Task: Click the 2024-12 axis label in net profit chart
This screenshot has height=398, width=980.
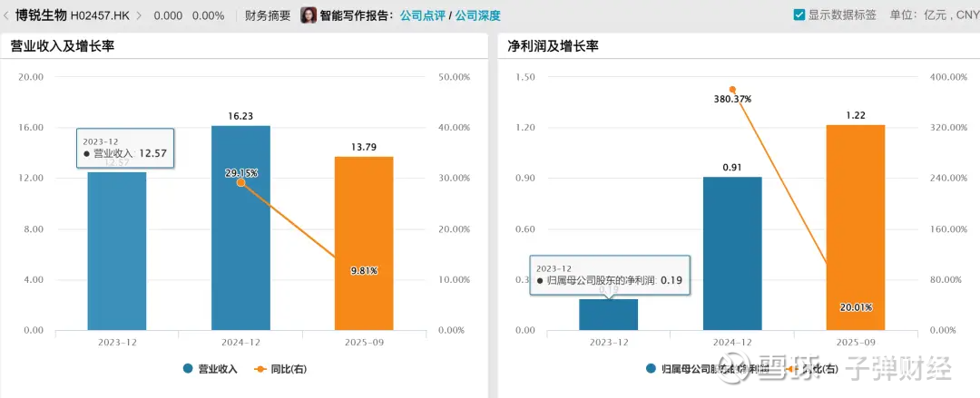Action: (x=732, y=343)
